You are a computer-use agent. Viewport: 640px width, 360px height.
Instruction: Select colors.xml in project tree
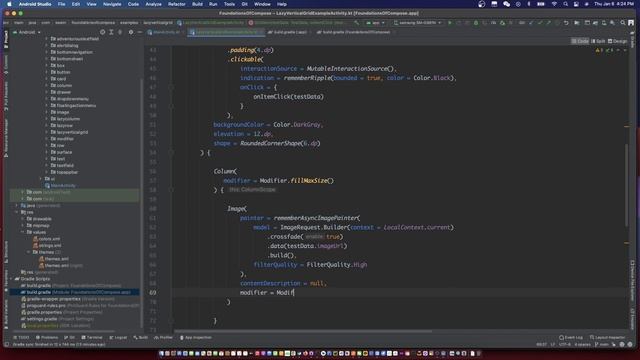[46, 239]
